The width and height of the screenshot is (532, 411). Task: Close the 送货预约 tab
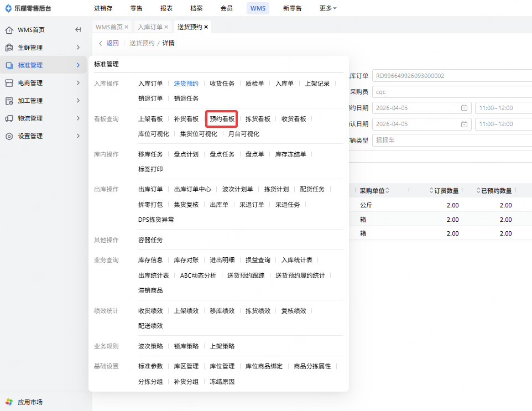(x=206, y=27)
